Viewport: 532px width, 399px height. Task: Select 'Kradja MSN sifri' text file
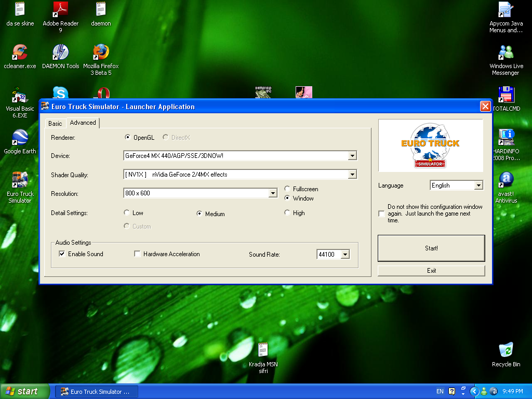(x=263, y=358)
